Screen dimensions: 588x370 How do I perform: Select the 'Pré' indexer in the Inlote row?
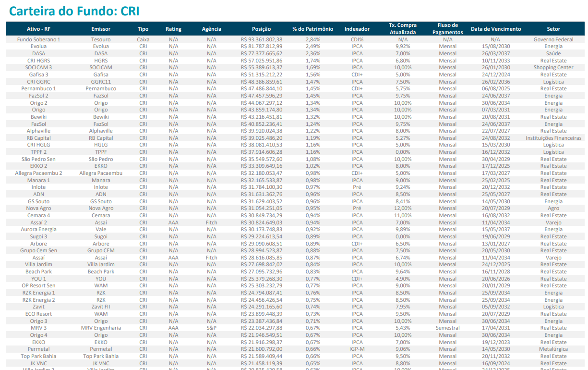pyautogui.click(x=357, y=187)
